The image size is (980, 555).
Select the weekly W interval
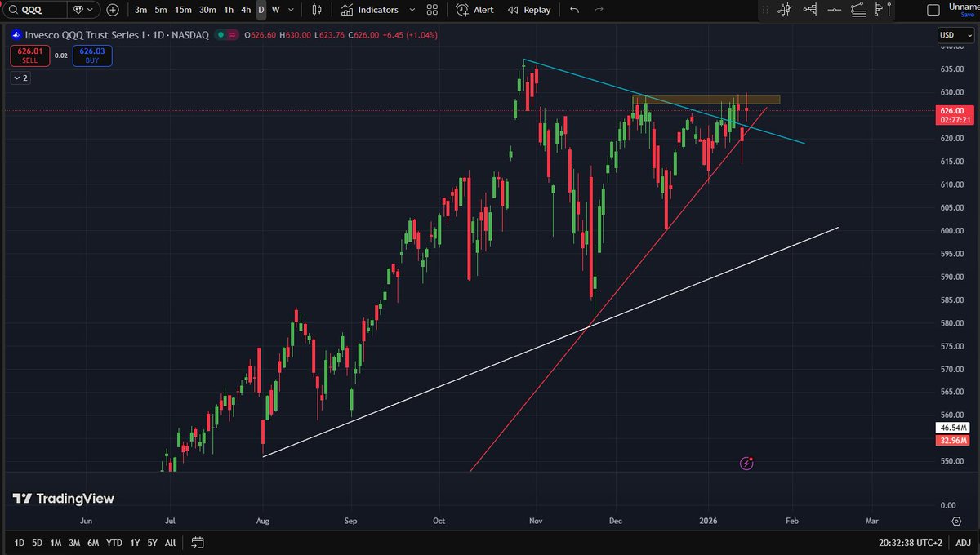pos(275,10)
